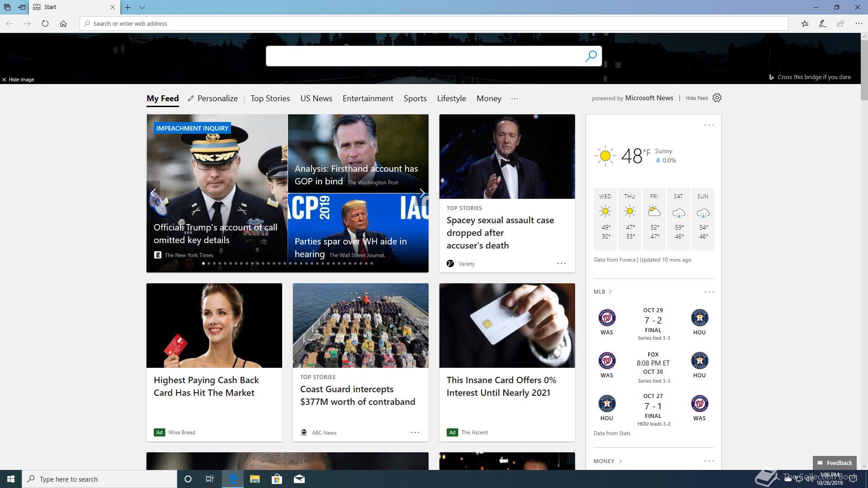Click the tabs you've set aside icon

(7, 7)
